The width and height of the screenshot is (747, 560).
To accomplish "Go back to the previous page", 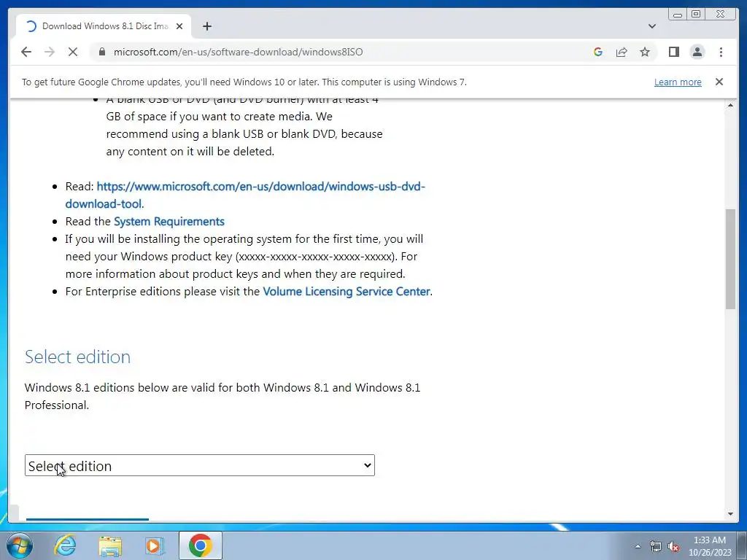I will tap(26, 52).
